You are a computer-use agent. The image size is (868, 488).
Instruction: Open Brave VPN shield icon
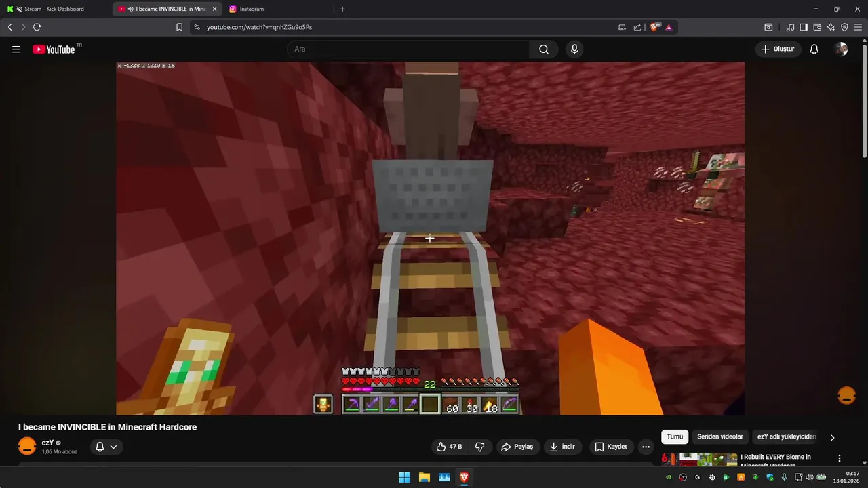point(844,27)
